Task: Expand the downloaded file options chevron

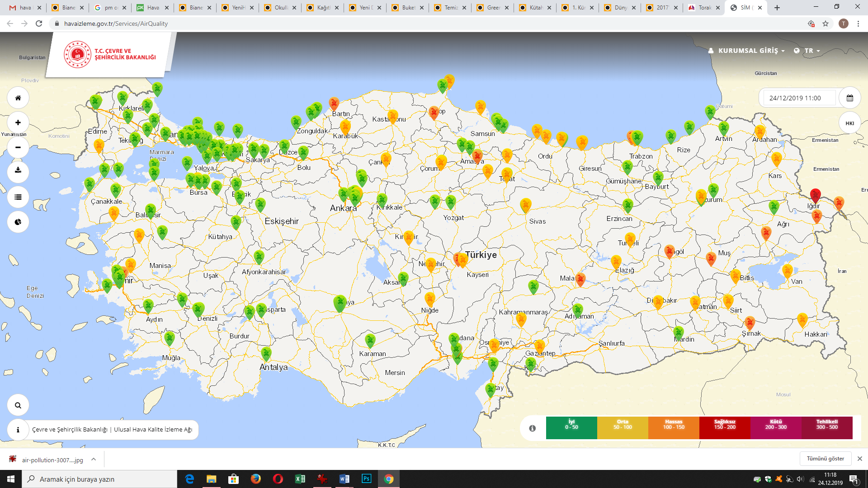Action: pyautogui.click(x=94, y=460)
